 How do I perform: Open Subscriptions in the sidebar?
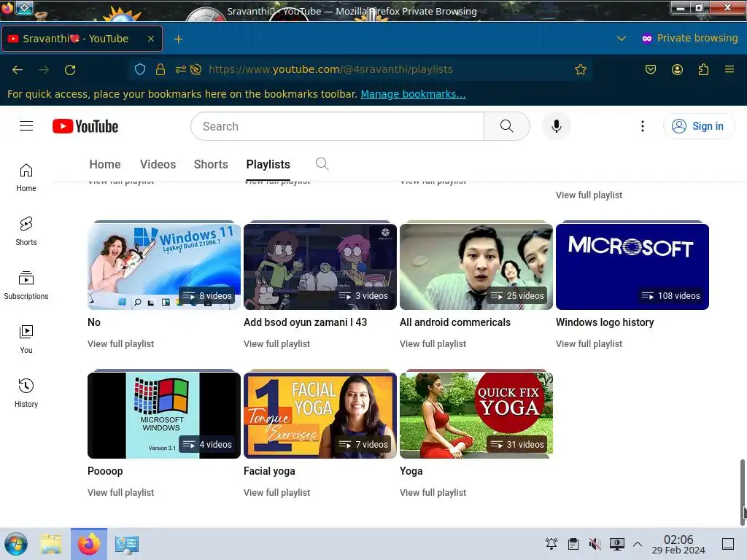pyautogui.click(x=26, y=285)
